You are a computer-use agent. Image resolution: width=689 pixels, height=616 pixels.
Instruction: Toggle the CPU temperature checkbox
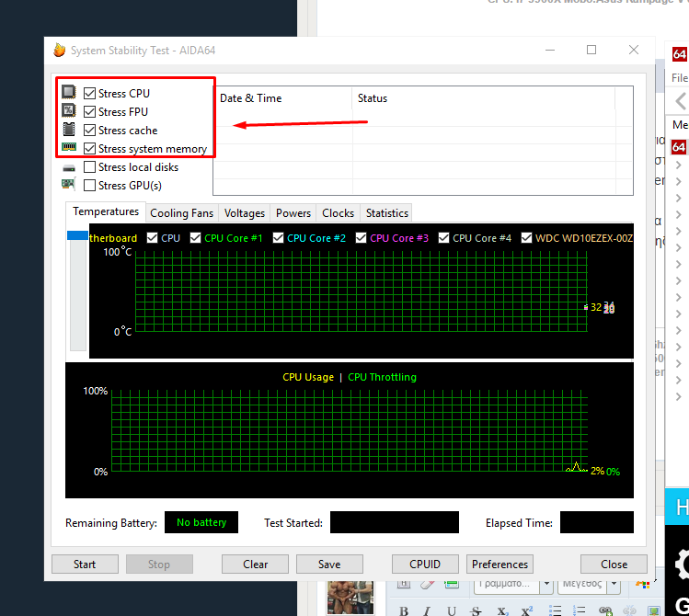tap(152, 237)
